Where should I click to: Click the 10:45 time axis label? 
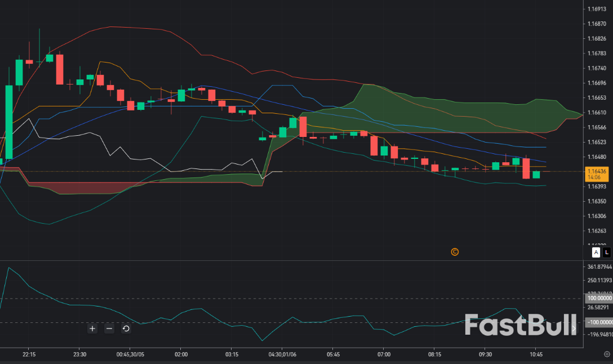(536, 354)
